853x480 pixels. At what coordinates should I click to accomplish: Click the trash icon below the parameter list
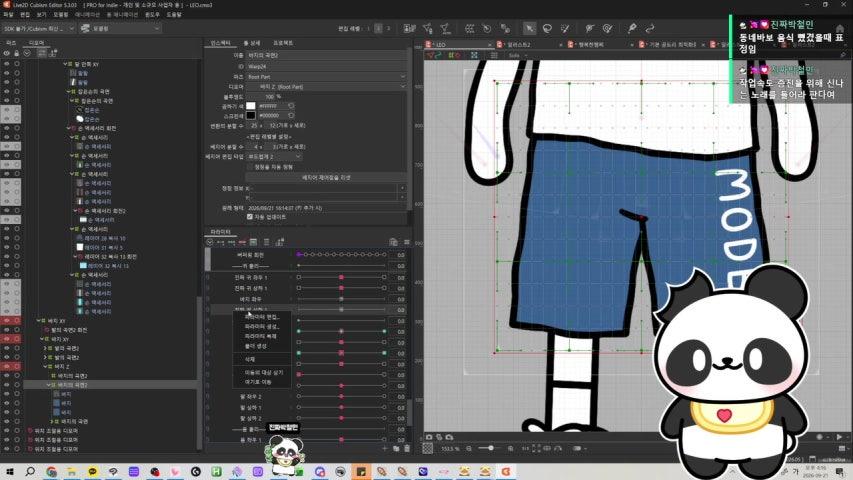coord(407,448)
